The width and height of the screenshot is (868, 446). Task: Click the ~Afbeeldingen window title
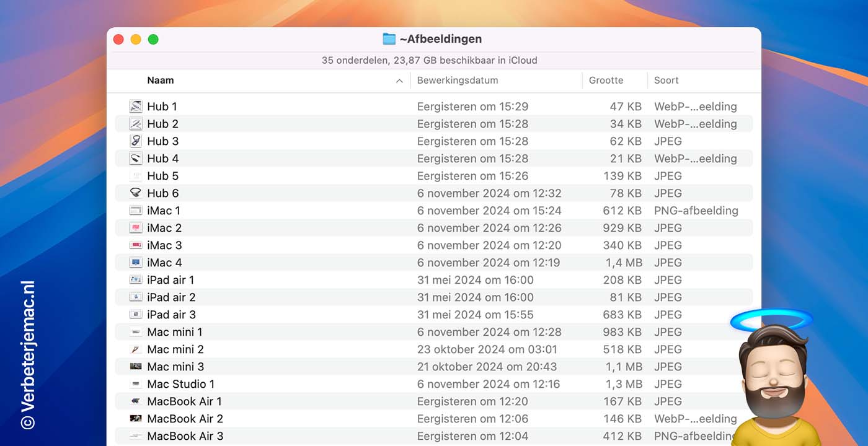tap(441, 39)
